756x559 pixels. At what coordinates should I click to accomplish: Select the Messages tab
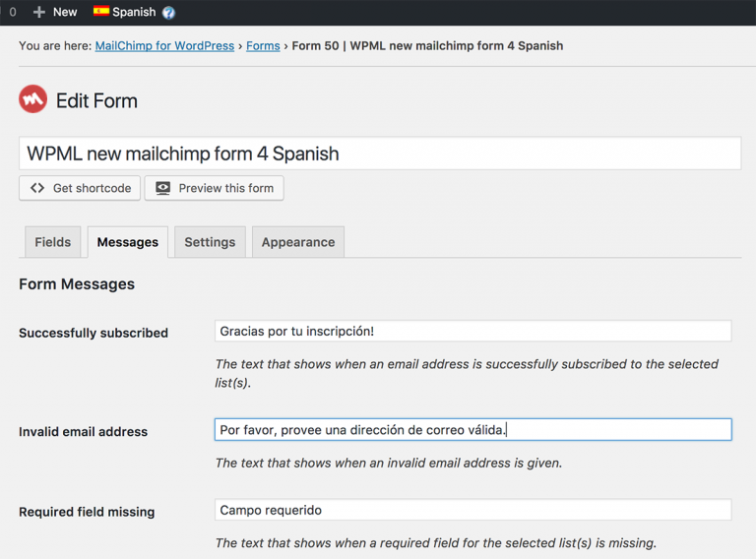(128, 242)
